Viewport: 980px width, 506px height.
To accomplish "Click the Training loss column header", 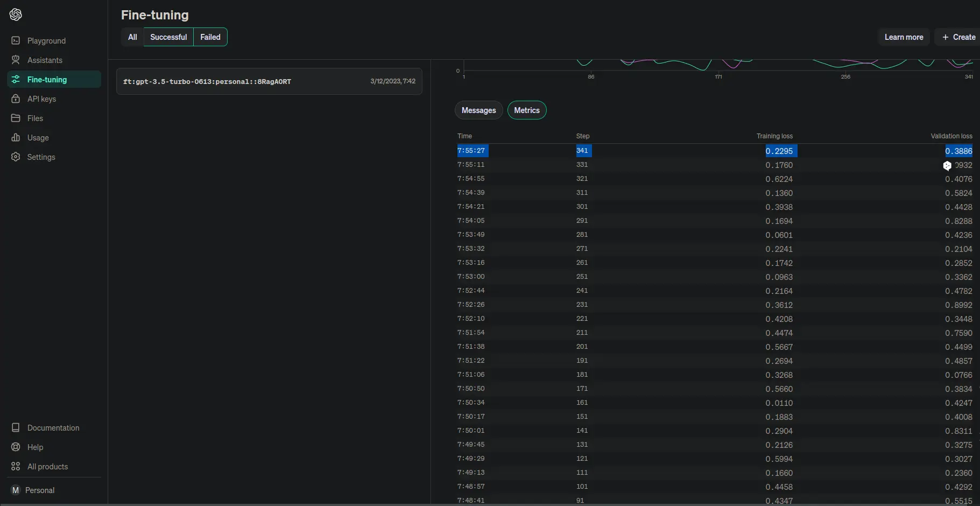I will tap(774, 136).
